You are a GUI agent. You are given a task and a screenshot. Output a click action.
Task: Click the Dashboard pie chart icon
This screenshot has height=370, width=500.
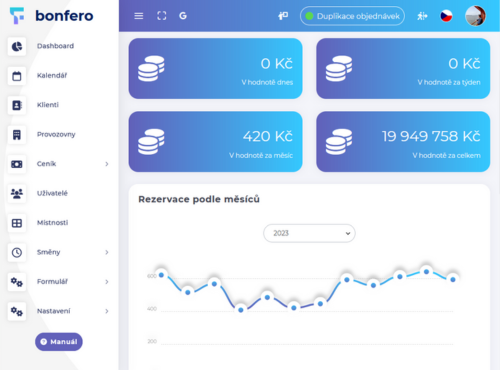pos(17,46)
